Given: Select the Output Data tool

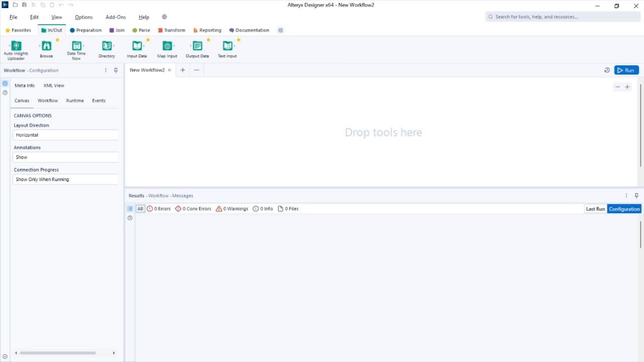Looking at the screenshot, I should click(x=197, y=49).
